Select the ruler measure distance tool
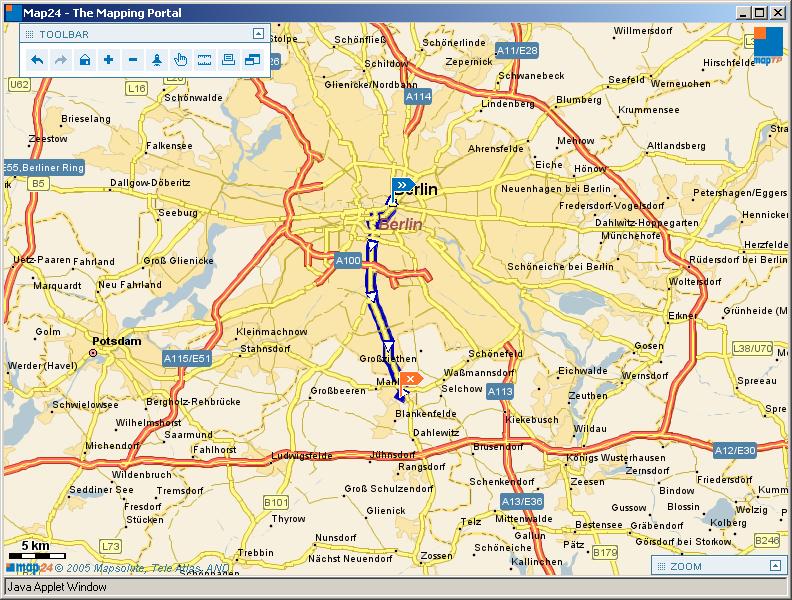This screenshot has height=600, width=792. pyautogui.click(x=205, y=60)
